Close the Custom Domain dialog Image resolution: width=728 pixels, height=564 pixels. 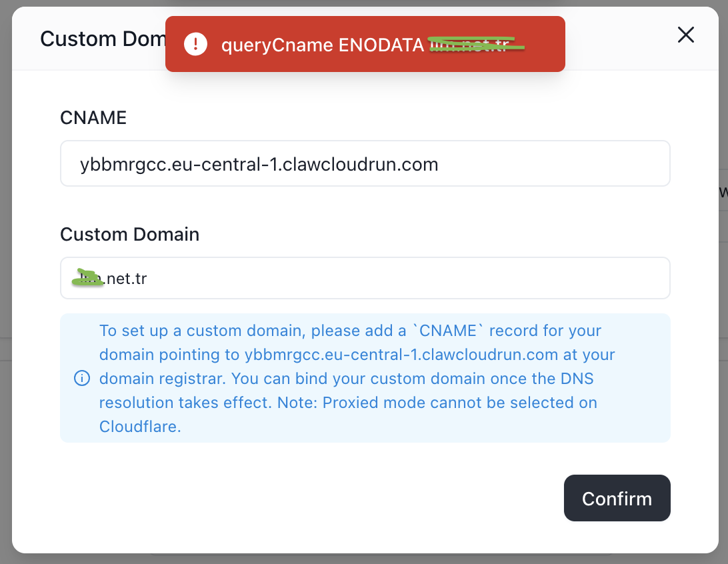coord(686,35)
